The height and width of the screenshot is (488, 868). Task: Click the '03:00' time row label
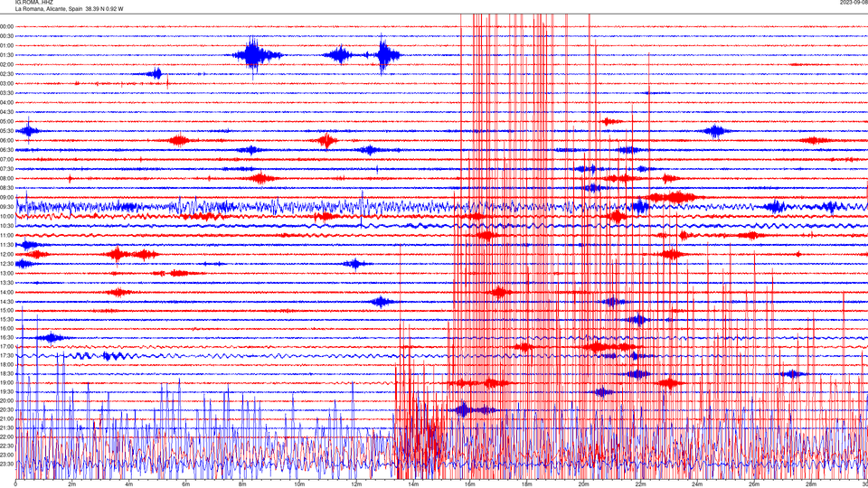tap(7, 83)
